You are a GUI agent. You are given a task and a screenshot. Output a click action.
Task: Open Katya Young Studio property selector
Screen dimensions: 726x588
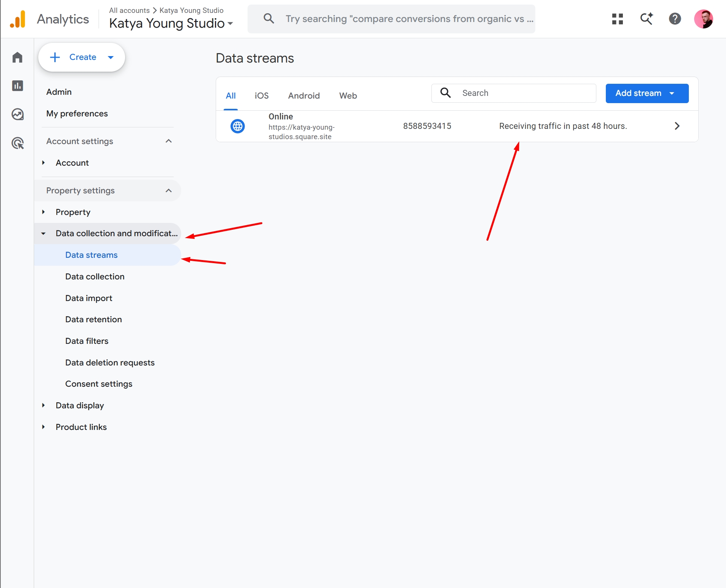click(171, 23)
